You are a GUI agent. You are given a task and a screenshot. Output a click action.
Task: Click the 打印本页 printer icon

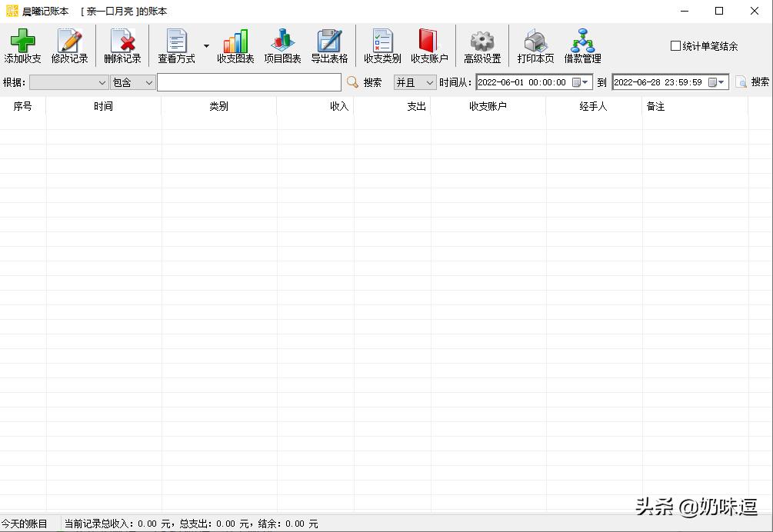[x=535, y=41]
